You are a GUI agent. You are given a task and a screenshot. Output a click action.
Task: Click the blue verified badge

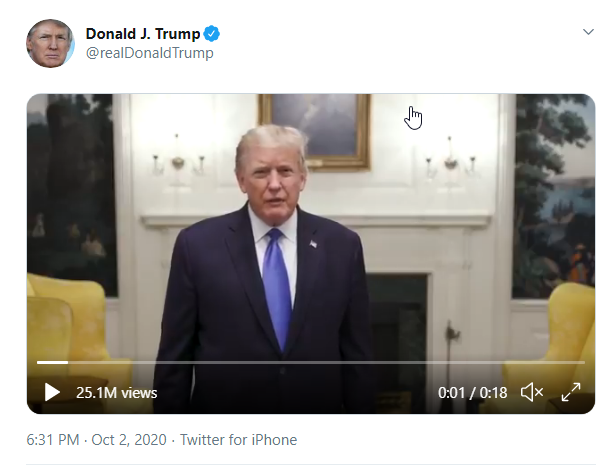coord(212,34)
